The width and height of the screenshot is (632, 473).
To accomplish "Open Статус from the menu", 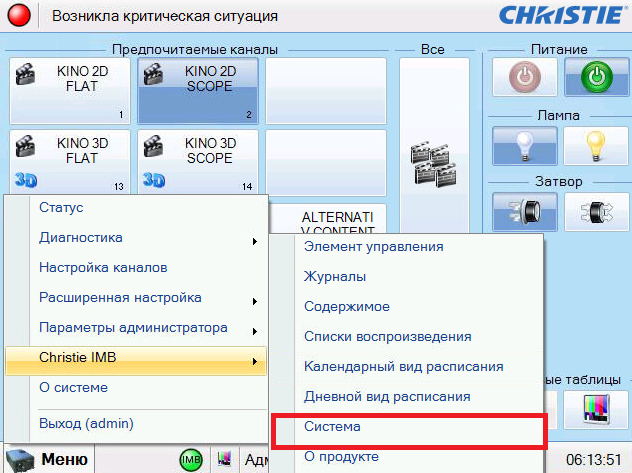I will [136, 207].
